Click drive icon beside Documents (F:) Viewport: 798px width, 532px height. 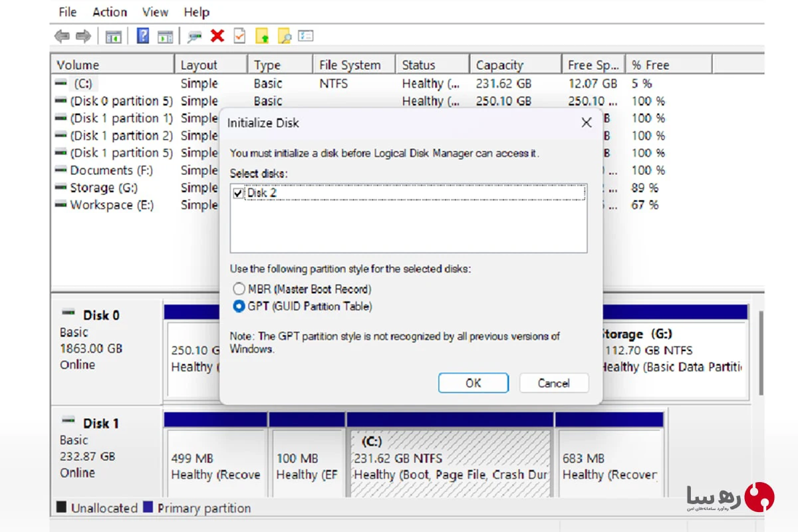(61, 170)
